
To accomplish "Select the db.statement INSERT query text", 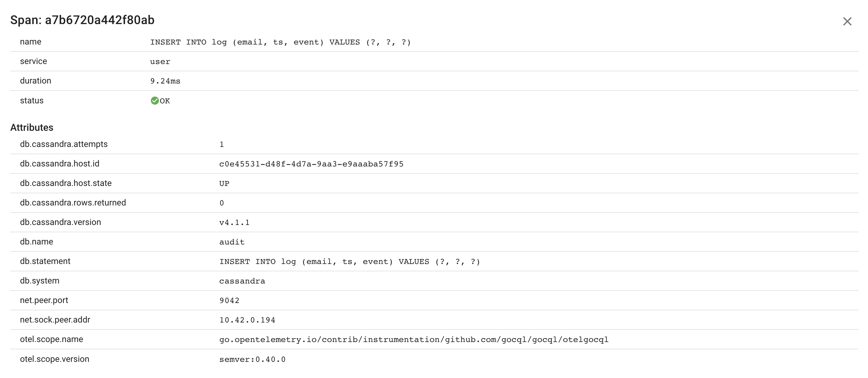I will (x=350, y=262).
